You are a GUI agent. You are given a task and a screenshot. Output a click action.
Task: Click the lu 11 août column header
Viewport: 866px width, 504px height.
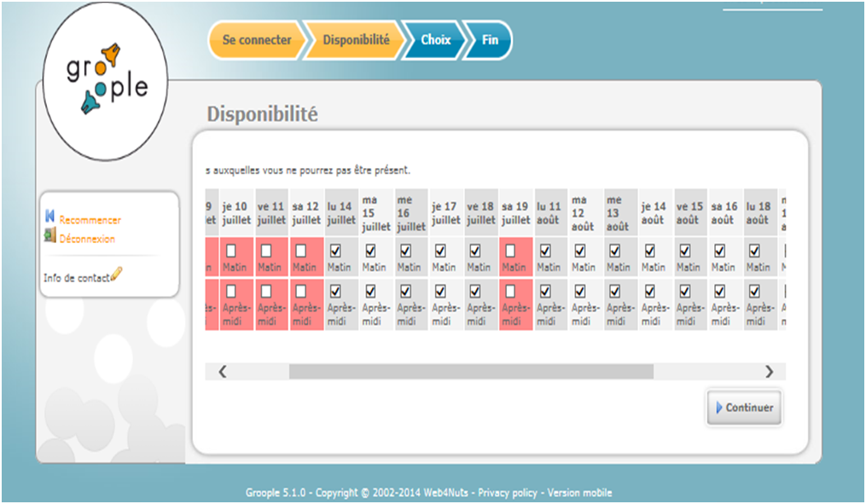pos(550,213)
